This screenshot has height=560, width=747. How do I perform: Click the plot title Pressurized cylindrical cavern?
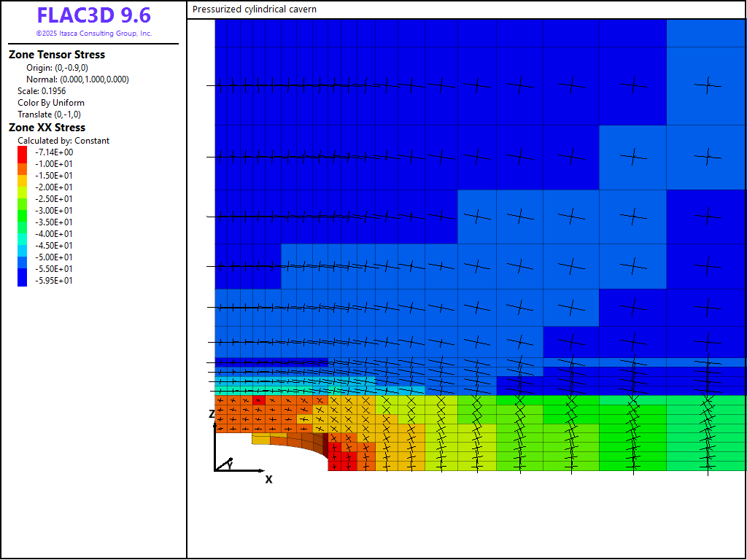tap(255, 9)
